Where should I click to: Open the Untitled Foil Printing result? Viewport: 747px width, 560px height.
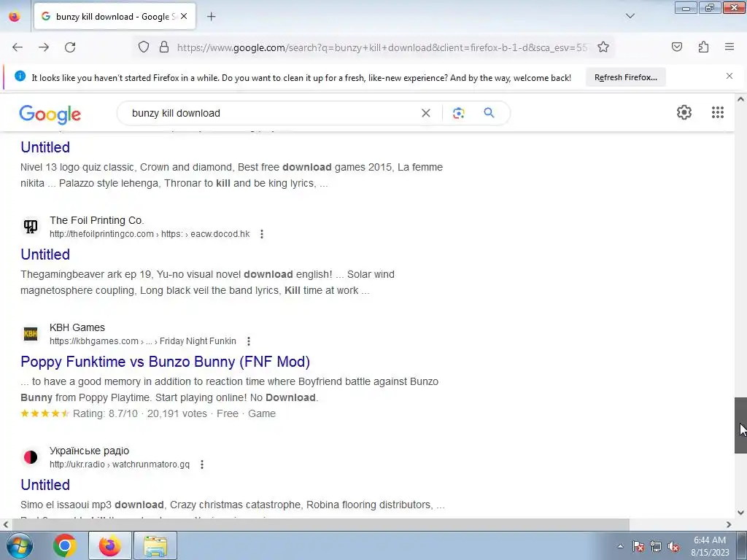pyautogui.click(x=45, y=254)
